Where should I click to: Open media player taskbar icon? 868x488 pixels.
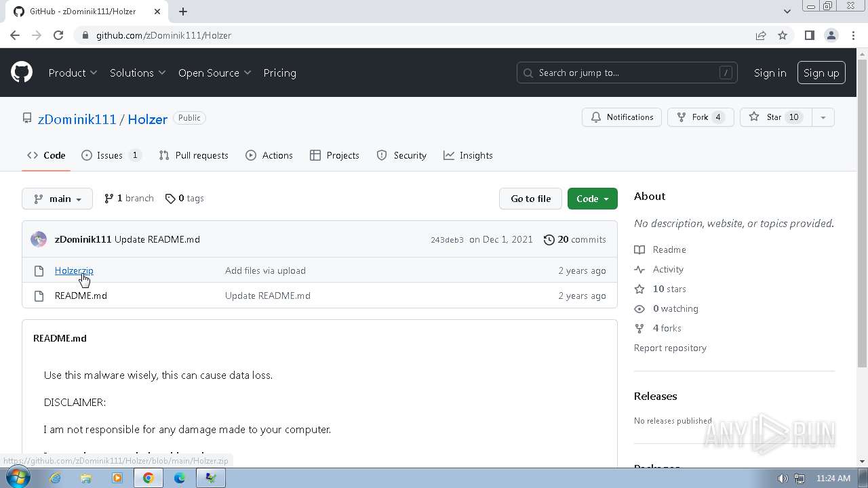[x=117, y=478]
